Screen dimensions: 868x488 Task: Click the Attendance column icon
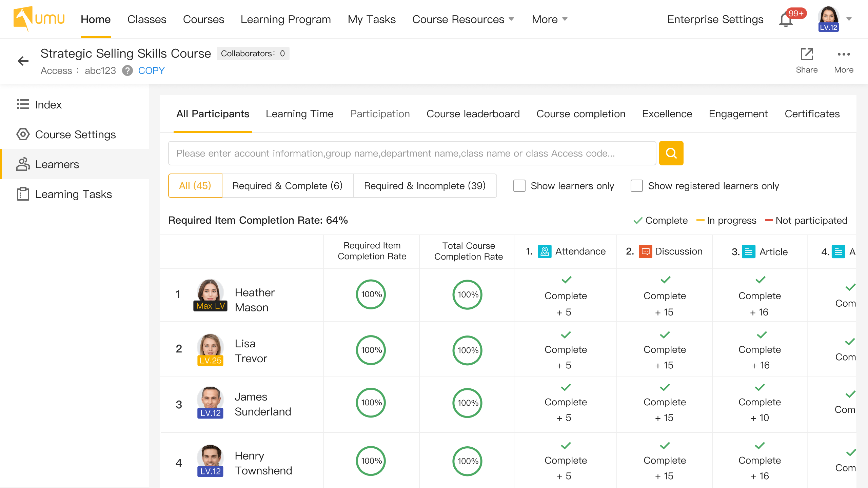[x=545, y=251]
